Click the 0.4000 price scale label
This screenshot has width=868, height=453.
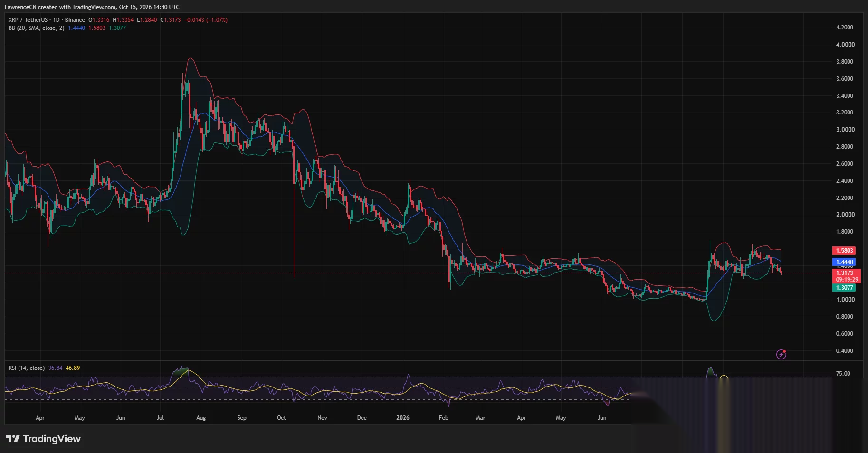[x=844, y=351]
